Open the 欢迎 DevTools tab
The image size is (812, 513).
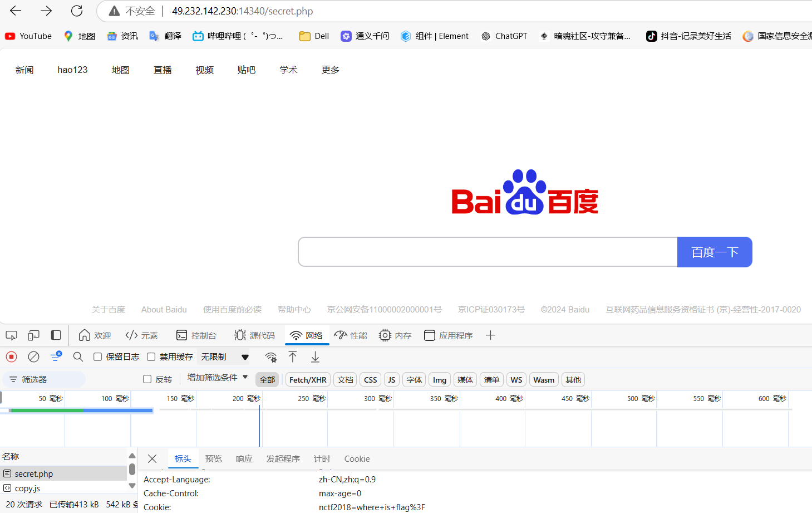pos(95,335)
